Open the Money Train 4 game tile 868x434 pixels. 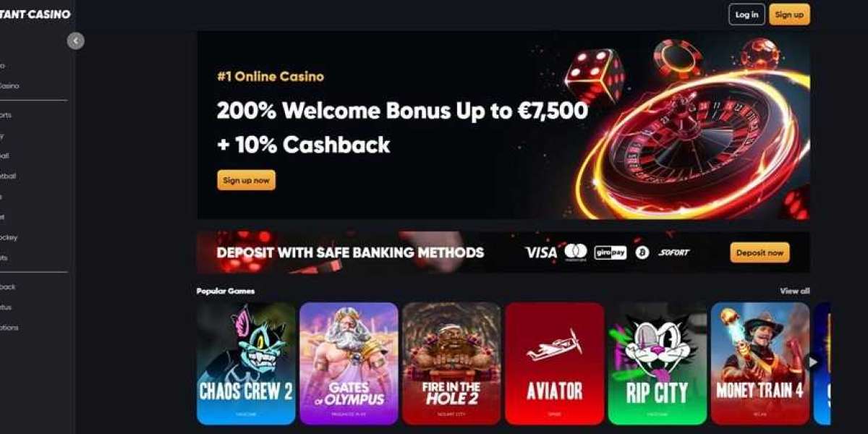pos(759,363)
